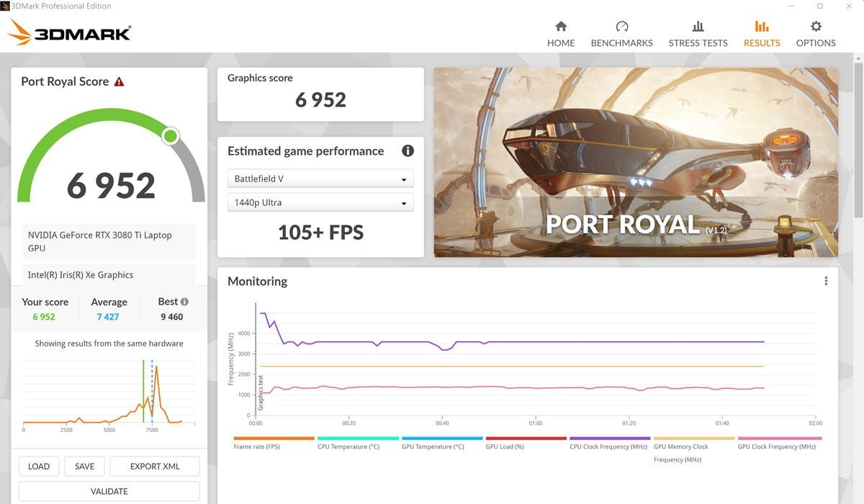Maximize the 3DMark window
Image resolution: width=864 pixels, height=504 pixels.
pyautogui.click(x=819, y=6)
